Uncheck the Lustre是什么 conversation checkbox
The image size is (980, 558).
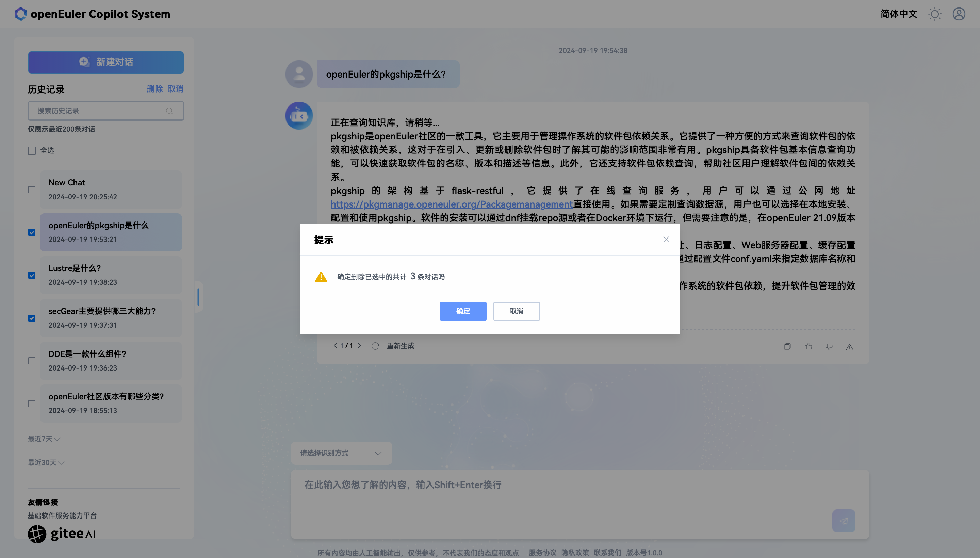(x=32, y=275)
